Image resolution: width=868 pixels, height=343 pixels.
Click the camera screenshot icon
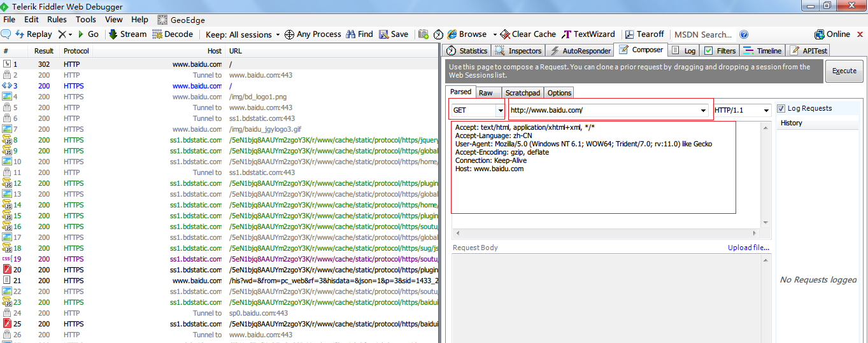click(x=423, y=34)
